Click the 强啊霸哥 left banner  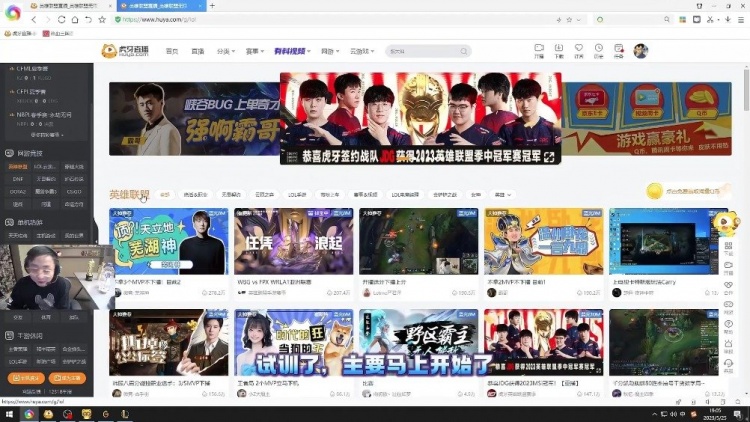(194, 119)
